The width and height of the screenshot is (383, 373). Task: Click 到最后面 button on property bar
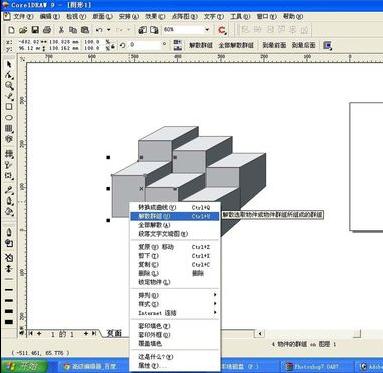(x=303, y=45)
